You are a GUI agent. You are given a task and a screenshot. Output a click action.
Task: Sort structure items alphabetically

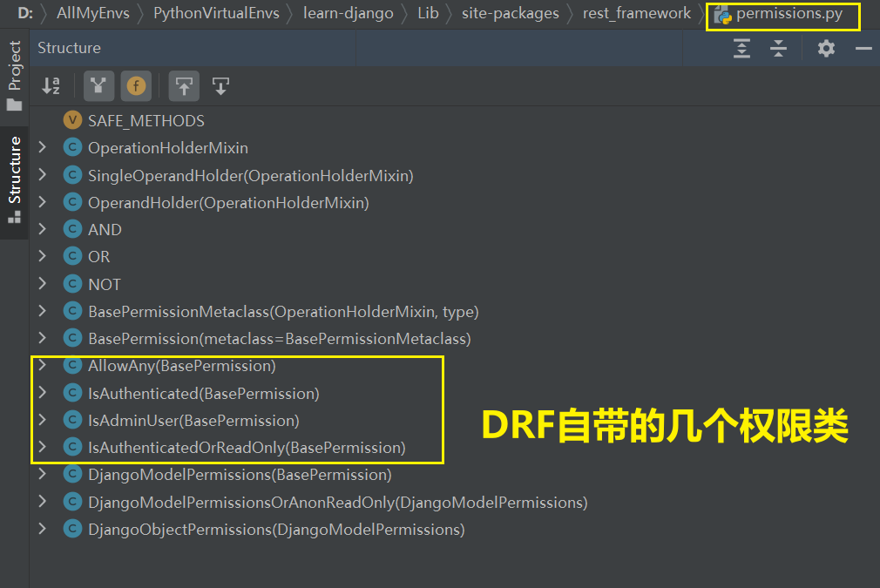pyautogui.click(x=51, y=86)
